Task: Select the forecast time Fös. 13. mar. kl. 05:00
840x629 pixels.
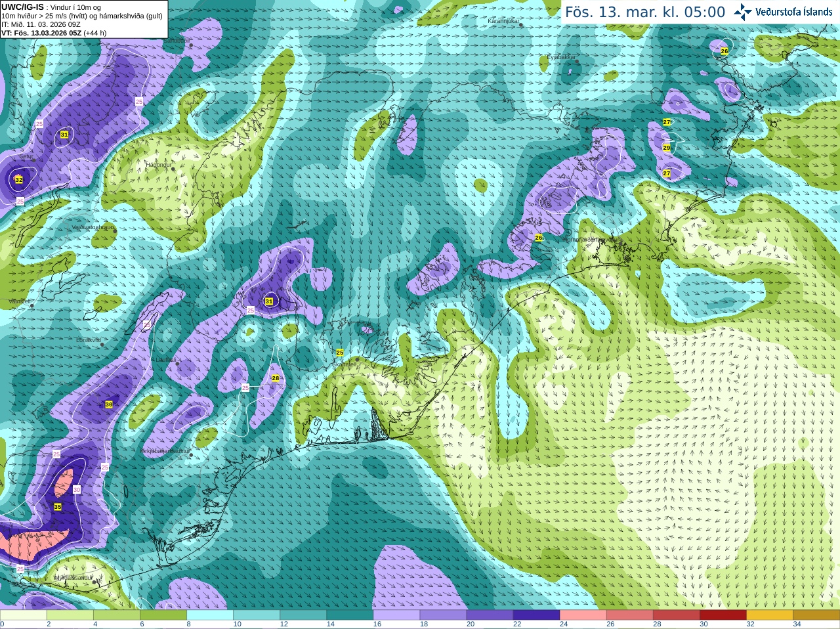Action: pyautogui.click(x=645, y=12)
